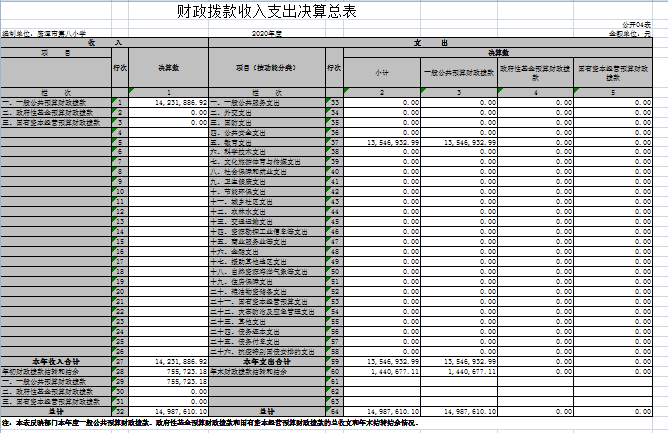The image size is (668, 433).
Task: Click the 项目（按功能分类） column header
Action: point(267,68)
